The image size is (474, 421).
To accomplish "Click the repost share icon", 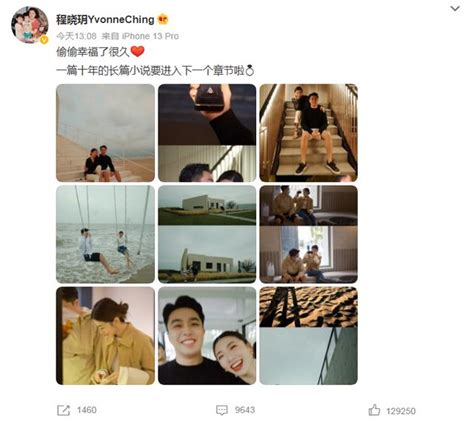I will [63, 410].
